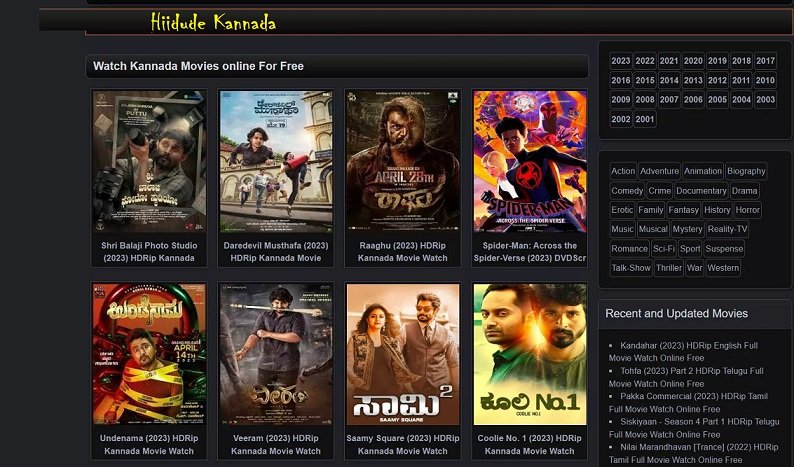The height and width of the screenshot is (467, 794).
Task: Open Saamy Square movie poster thumbnail
Action: click(403, 354)
